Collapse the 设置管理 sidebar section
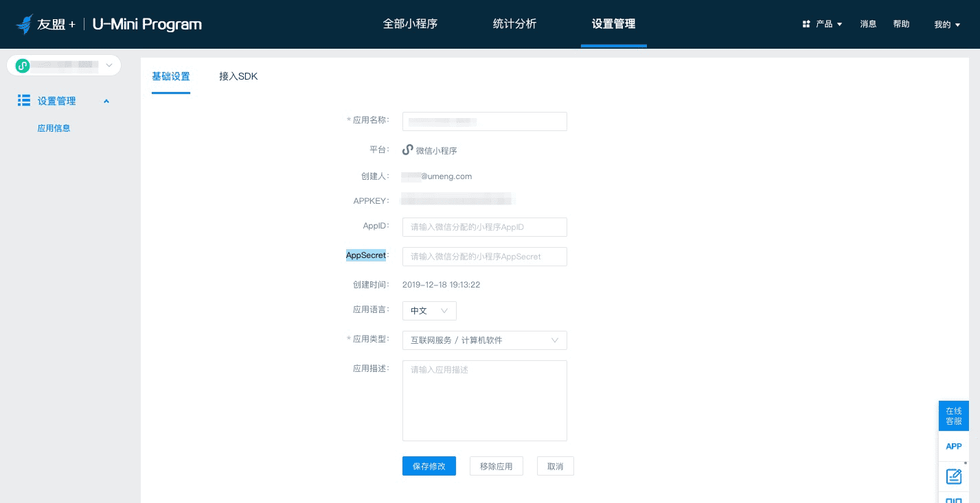980x503 pixels. pos(106,102)
